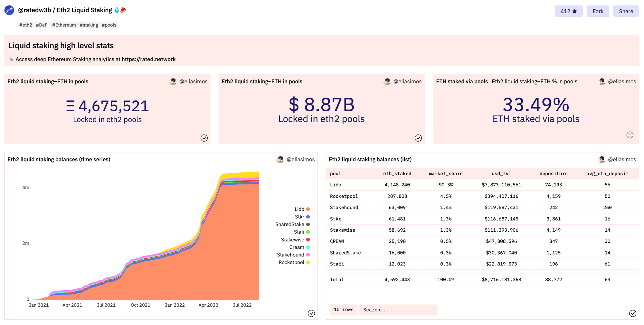Screen dimensions: 644x325
Task: Click check icon on balances list panel
Action: pos(633,313)
